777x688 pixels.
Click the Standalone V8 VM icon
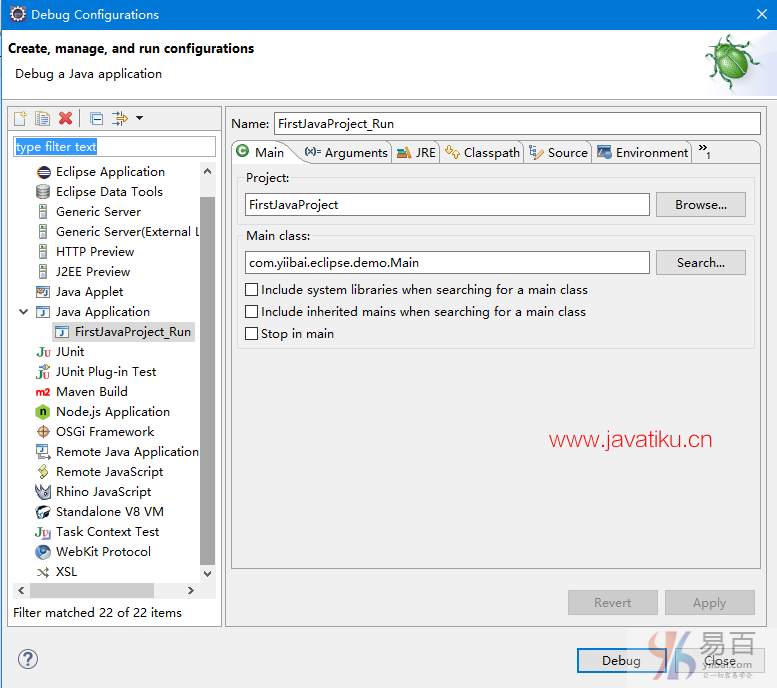click(43, 512)
